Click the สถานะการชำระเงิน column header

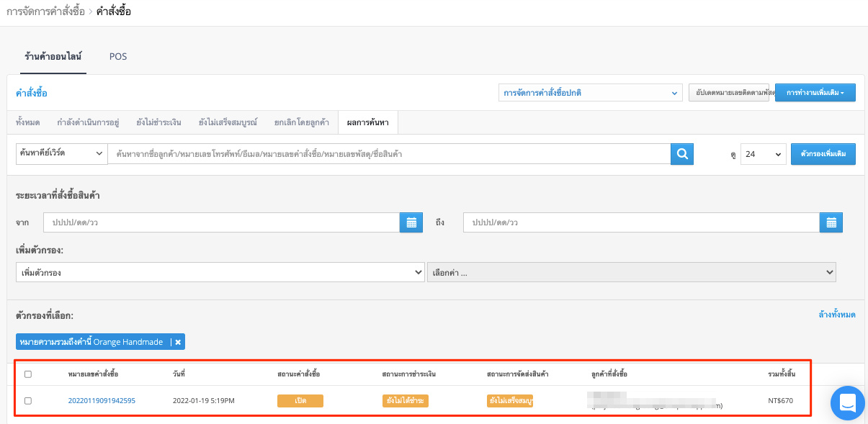tap(409, 374)
